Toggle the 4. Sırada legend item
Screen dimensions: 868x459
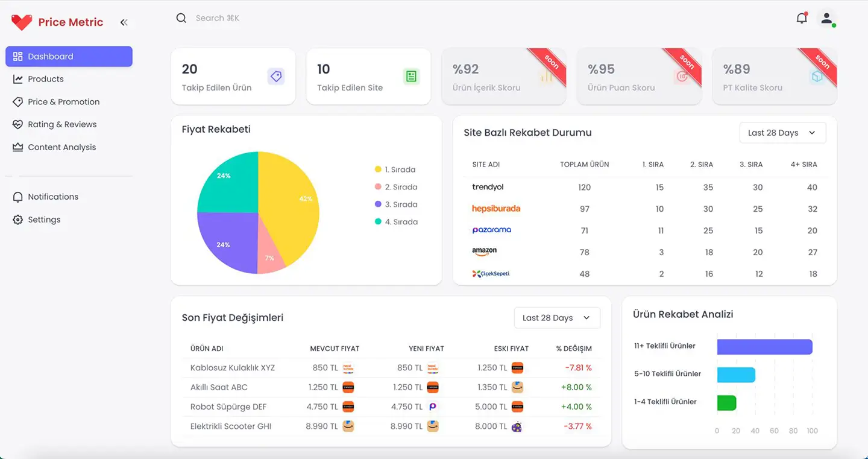point(395,222)
